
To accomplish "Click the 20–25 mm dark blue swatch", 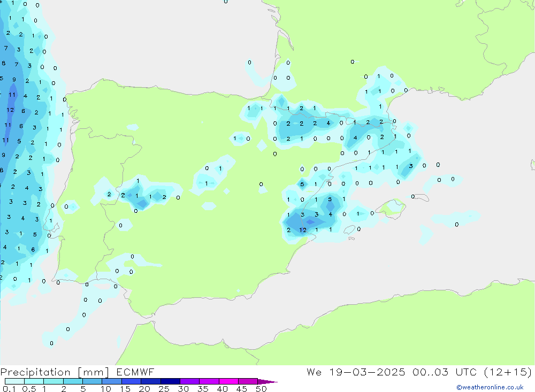I will point(151,381).
